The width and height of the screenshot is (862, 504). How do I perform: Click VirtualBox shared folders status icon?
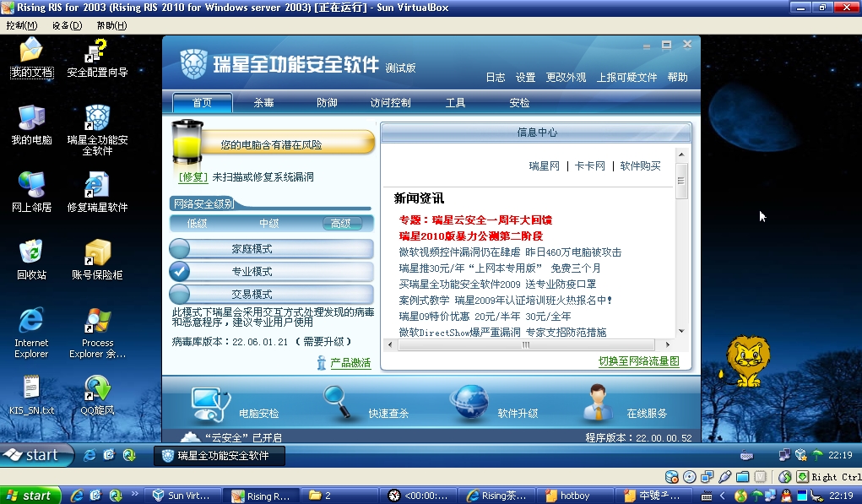[x=742, y=477]
